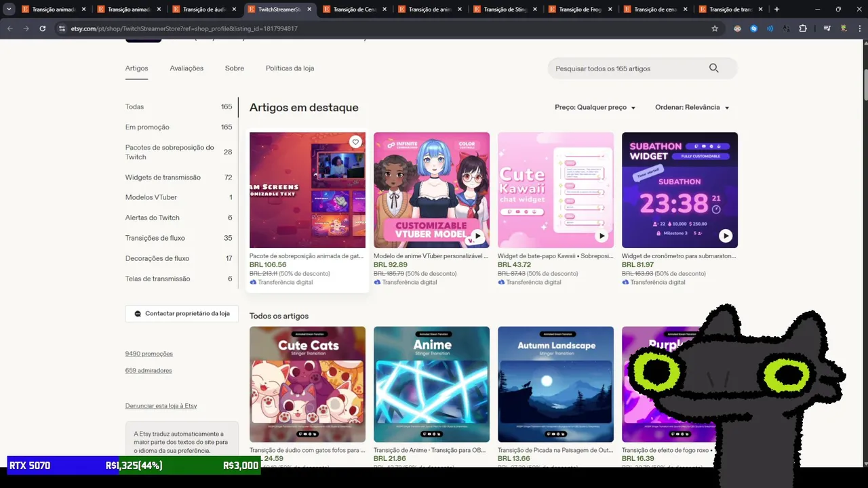Open the Autumn Landscape stinger transition thumbnail
The image size is (868, 488).
(555, 384)
